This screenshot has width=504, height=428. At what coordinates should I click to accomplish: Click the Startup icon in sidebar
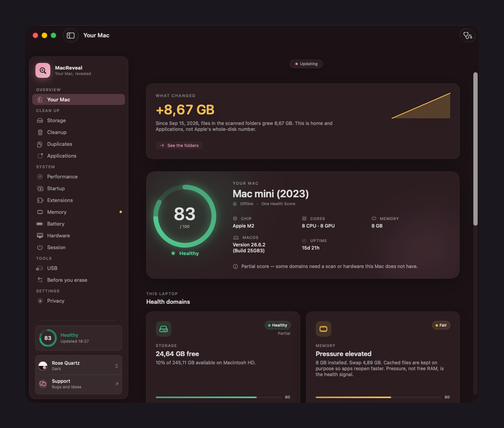click(40, 189)
